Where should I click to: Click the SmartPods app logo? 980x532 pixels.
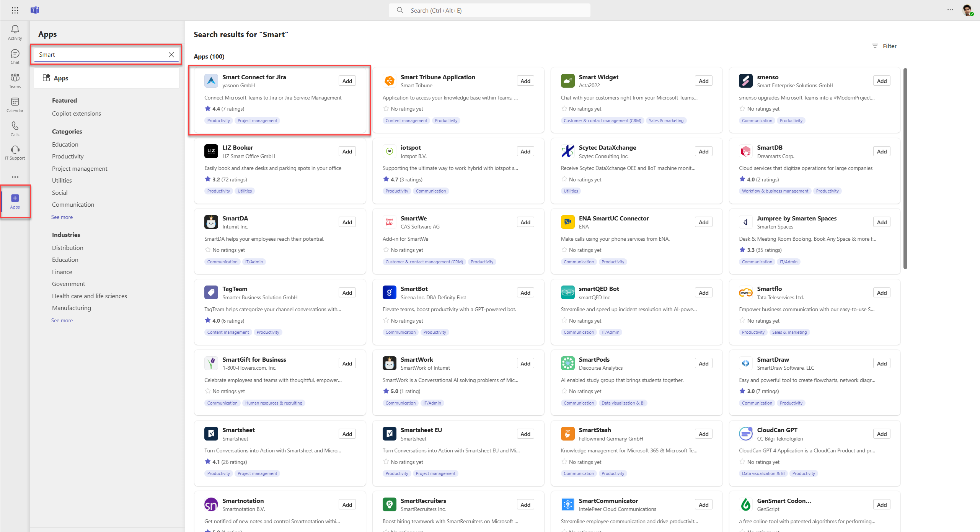click(x=568, y=363)
